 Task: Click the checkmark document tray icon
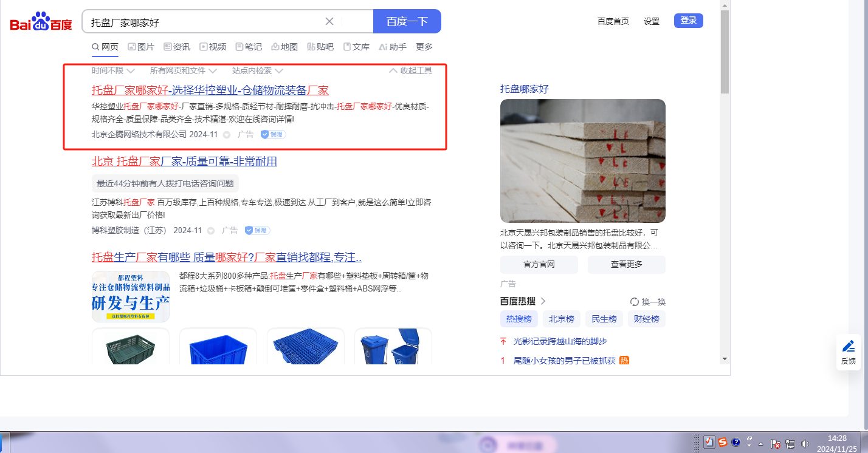click(x=709, y=442)
